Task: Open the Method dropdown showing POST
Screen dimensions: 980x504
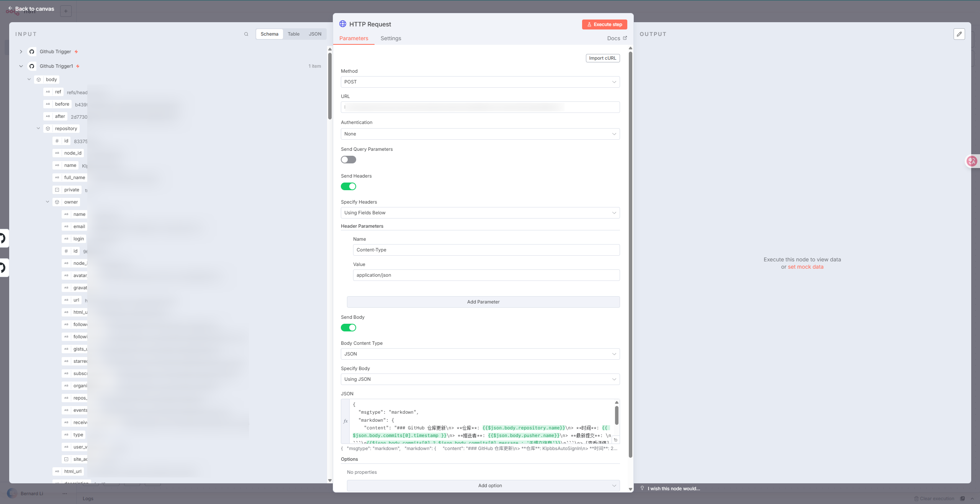Action: tap(480, 82)
